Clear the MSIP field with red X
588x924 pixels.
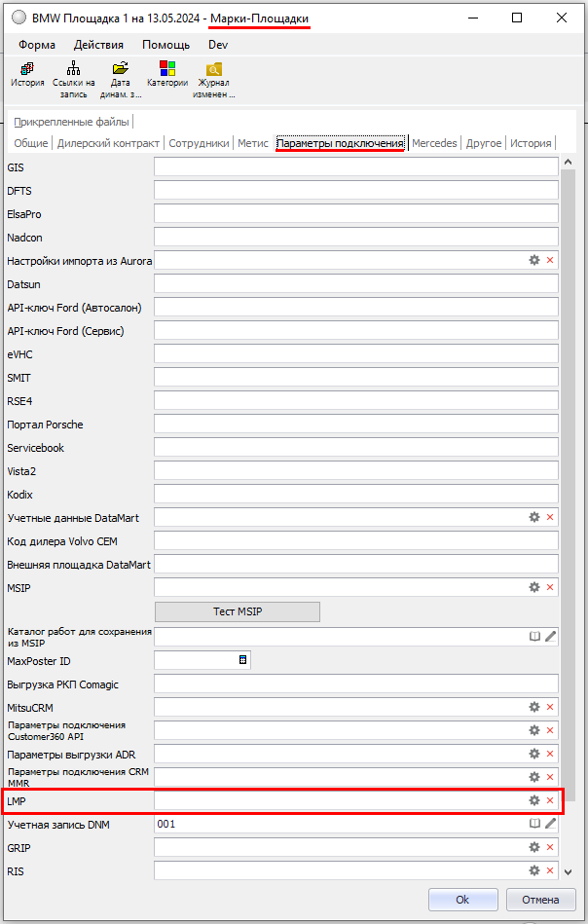point(550,588)
